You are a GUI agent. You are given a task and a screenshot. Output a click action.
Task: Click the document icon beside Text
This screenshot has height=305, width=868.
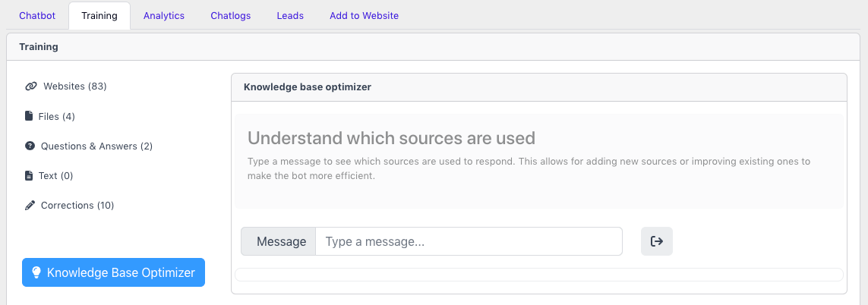(x=29, y=175)
